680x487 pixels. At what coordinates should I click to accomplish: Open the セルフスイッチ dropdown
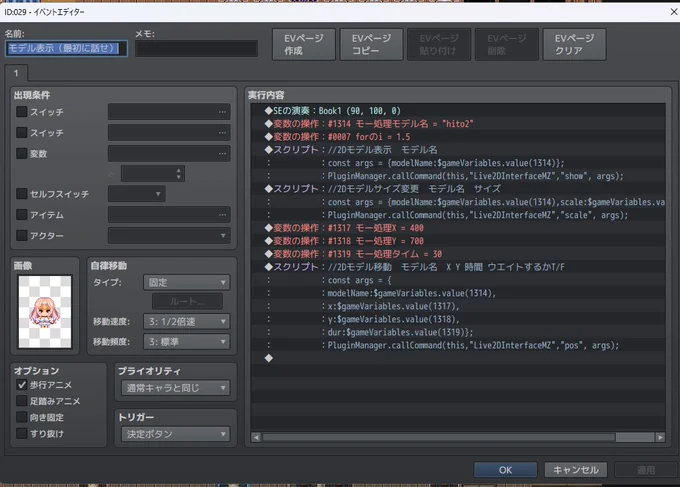pos(137,193)
